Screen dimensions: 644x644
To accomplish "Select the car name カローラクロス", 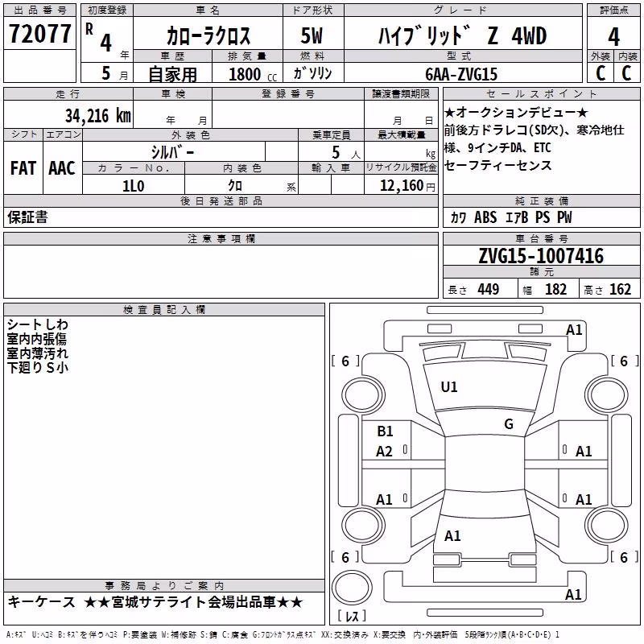I will coord(208,35).
